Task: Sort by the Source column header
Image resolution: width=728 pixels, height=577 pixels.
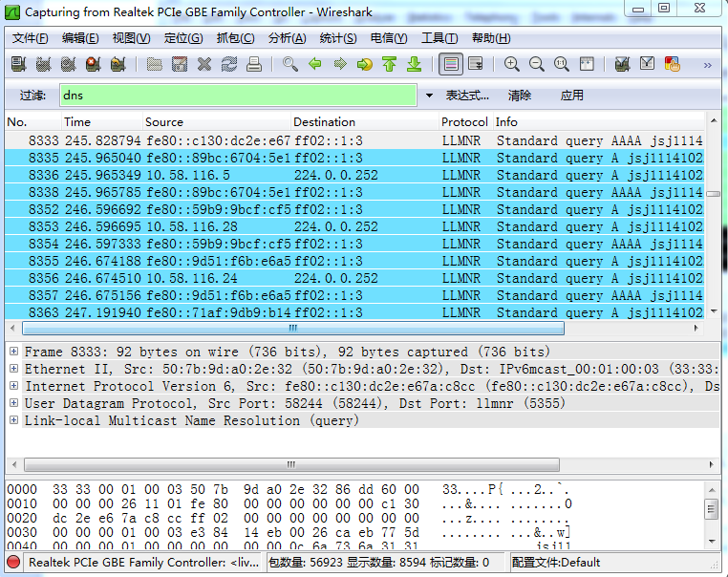Action: [217, 121]
